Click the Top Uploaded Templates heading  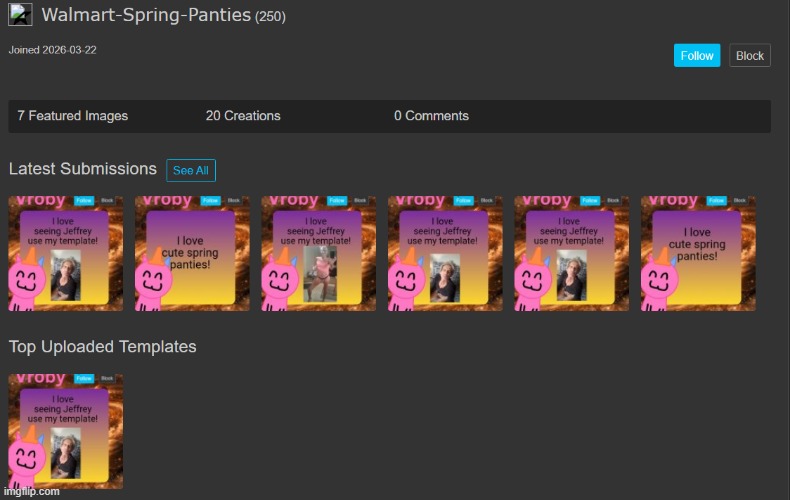[103, 347]
